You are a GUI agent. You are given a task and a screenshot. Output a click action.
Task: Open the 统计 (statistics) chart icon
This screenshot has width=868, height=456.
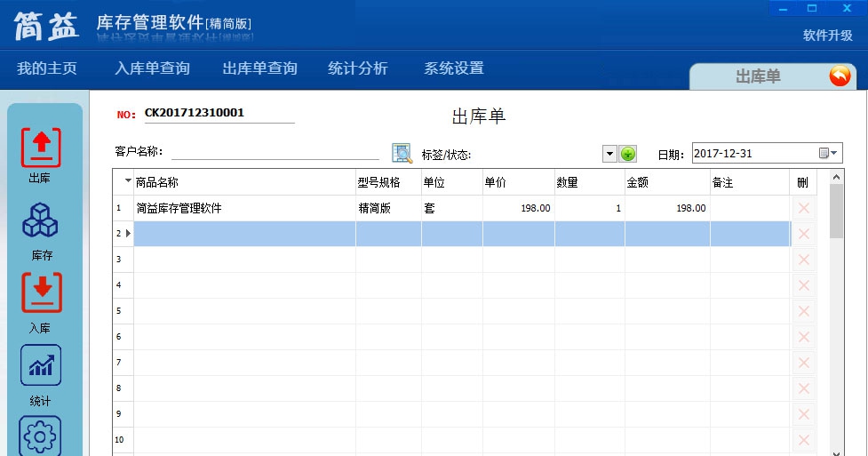point(40,365)
